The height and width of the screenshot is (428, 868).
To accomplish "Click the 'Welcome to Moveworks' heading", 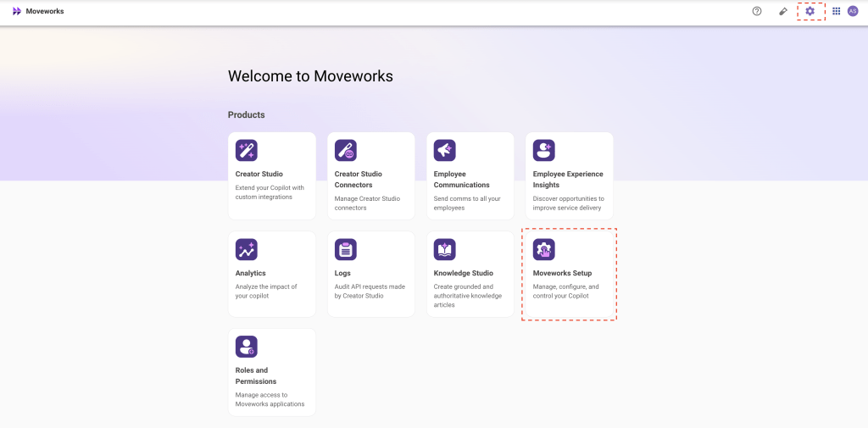I will click(x=310, y=76).
